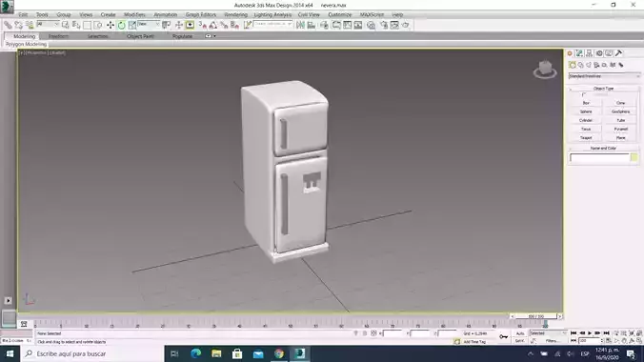Open the Utilities hammer panel tab
This screenshot has width=644, height=362.
618,53
